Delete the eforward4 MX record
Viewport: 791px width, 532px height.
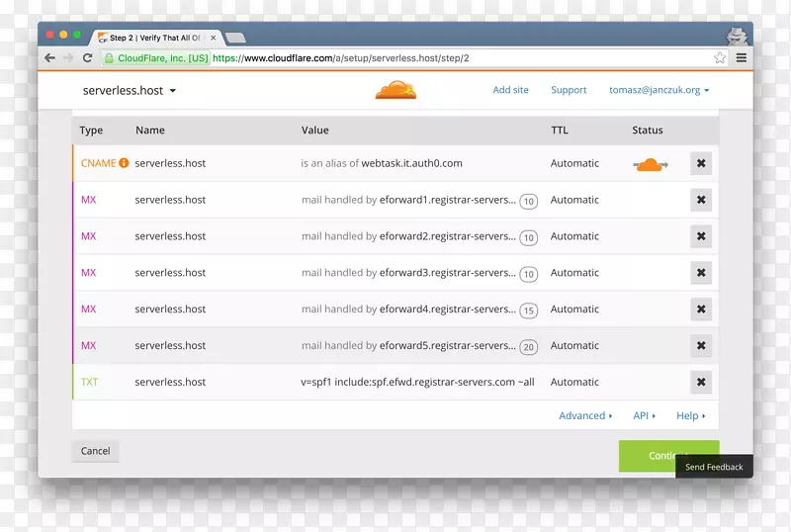click(701, 309)
